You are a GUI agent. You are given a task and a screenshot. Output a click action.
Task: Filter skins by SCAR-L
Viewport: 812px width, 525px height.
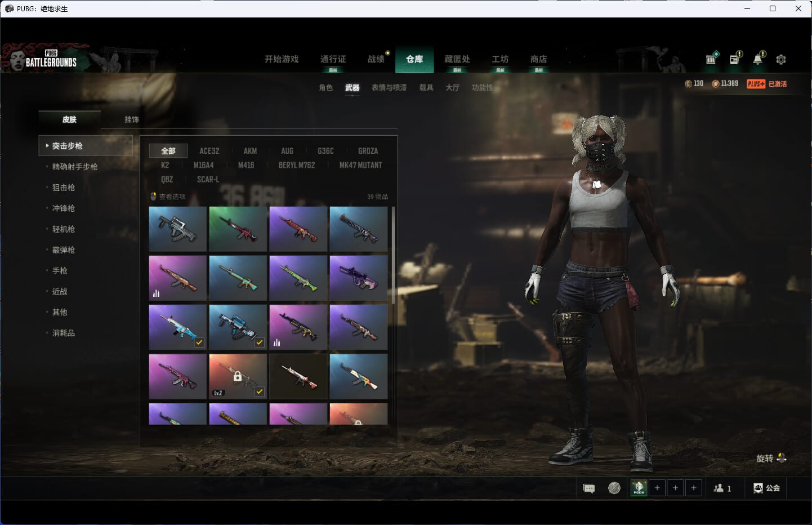(x=208, y=179)
